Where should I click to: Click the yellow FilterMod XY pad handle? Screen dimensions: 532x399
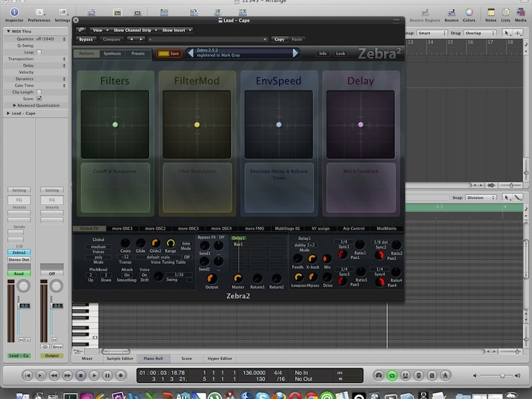197,124
